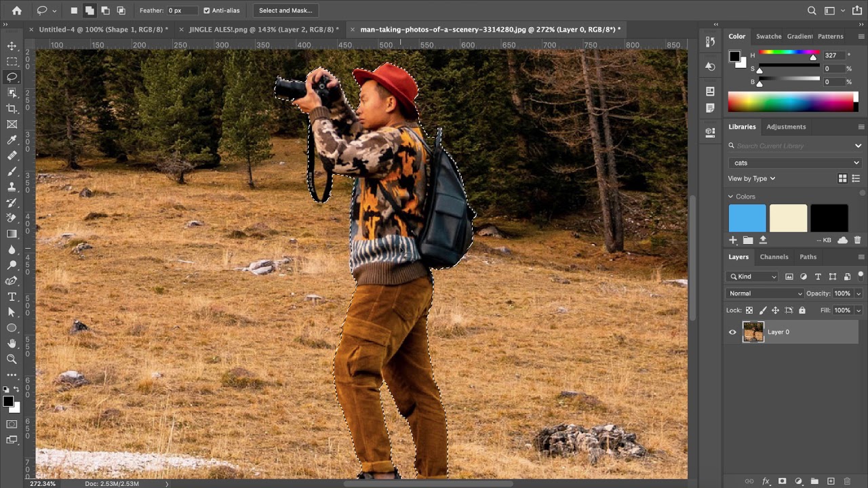
Task: Switch to the Swatches tab
Action: click(x=768, y=37)
